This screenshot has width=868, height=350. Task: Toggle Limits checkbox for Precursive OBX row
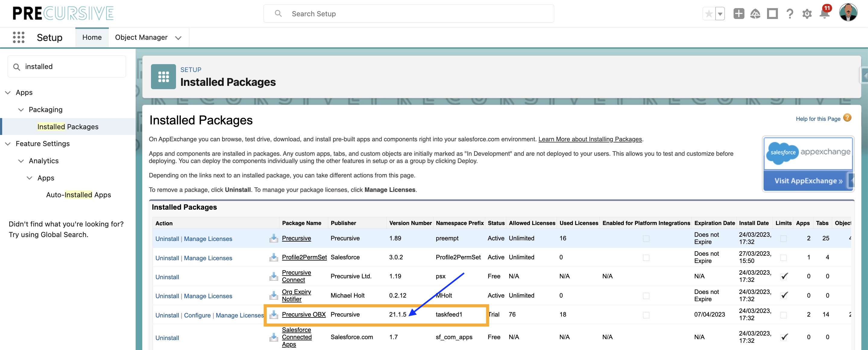click(x=783, y=315)
